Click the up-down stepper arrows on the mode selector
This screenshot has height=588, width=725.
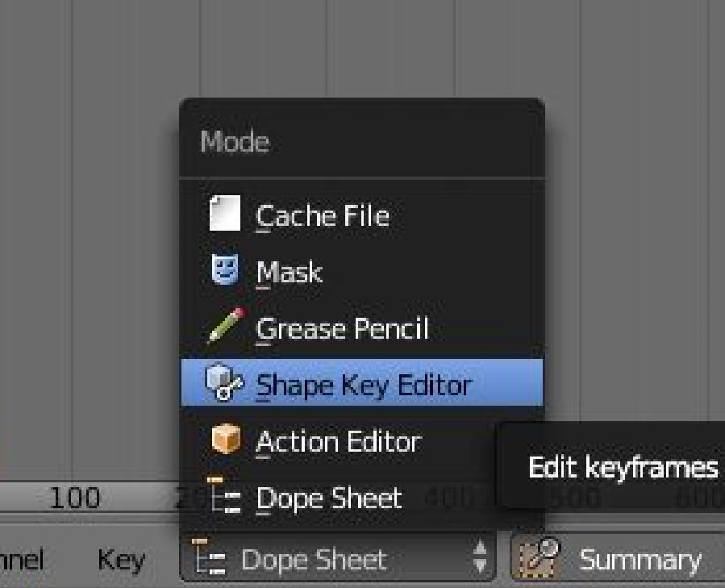(x=481, y=555)
